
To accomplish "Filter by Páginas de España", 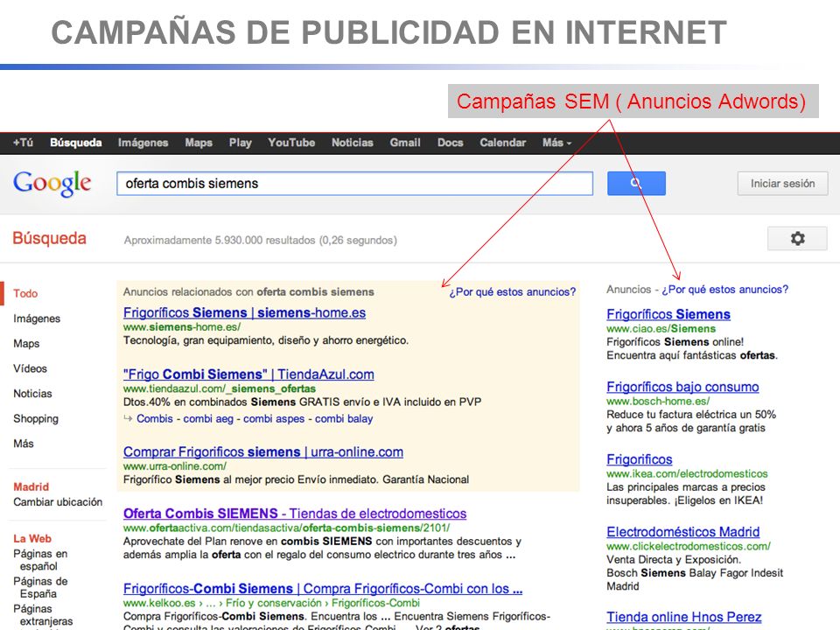I will [x=40, y=587].
